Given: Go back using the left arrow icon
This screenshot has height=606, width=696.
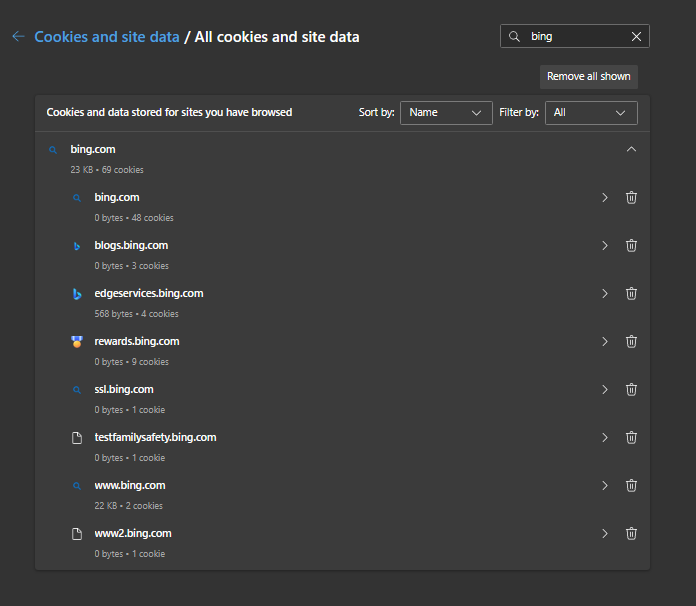Looking at the screenshot, I should [18, 37].
